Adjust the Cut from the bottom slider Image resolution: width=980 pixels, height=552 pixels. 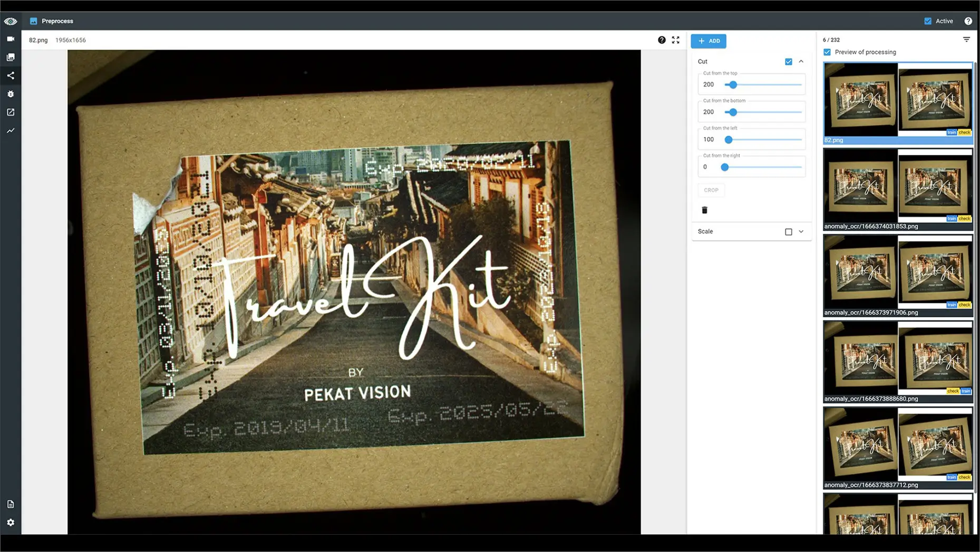click(x=732, y=112)
